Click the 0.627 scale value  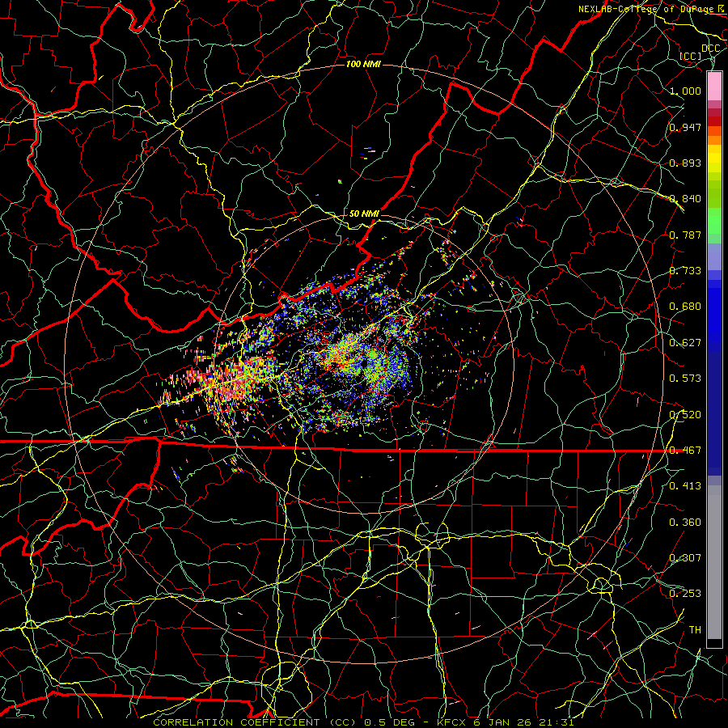pos(685,343)
